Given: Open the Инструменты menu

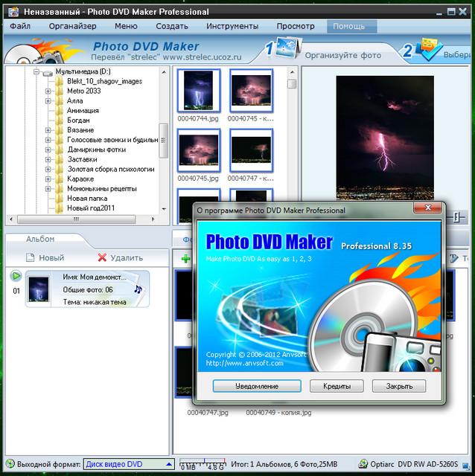Looking at the screenshot, I should click(x=232, y=26).
